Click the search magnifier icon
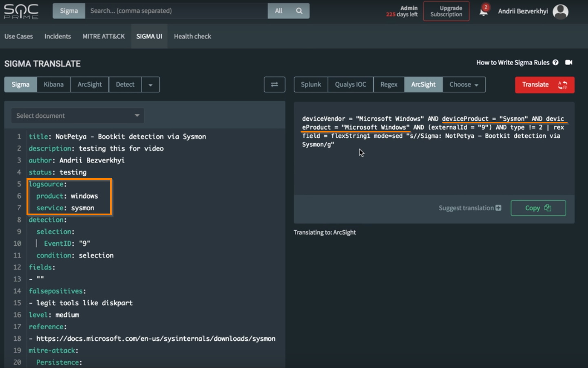This screenshot has width=588, height=368. [x=299, y=11]
